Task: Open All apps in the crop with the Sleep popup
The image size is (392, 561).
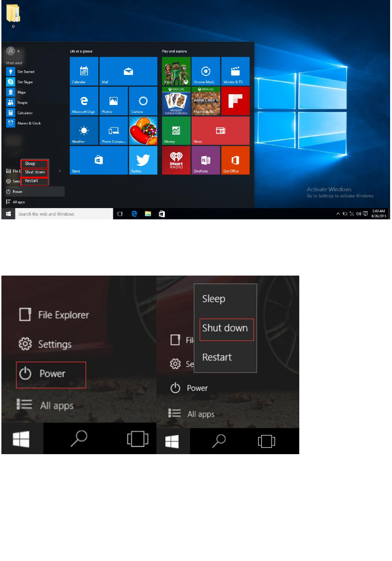Action: tap(192, 414)
